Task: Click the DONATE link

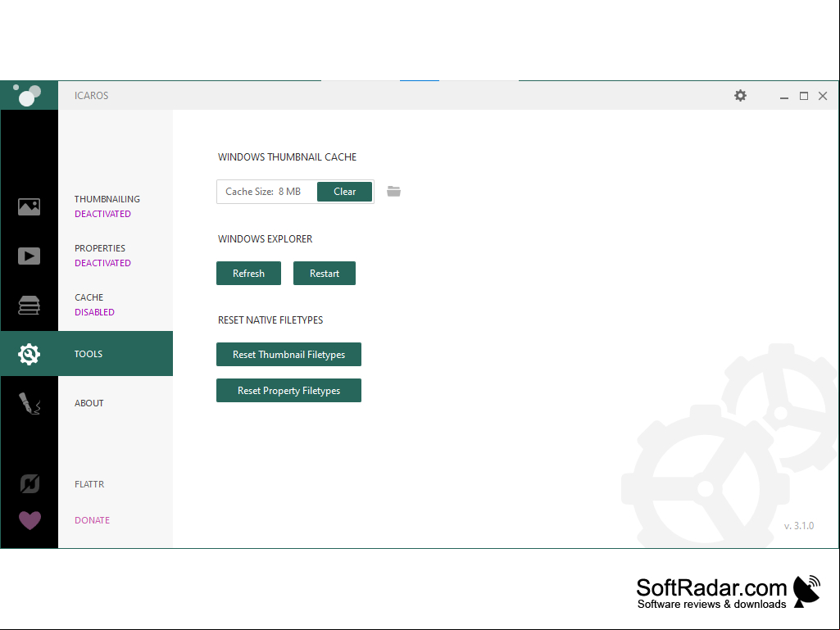Action: [x=92, y=520]
